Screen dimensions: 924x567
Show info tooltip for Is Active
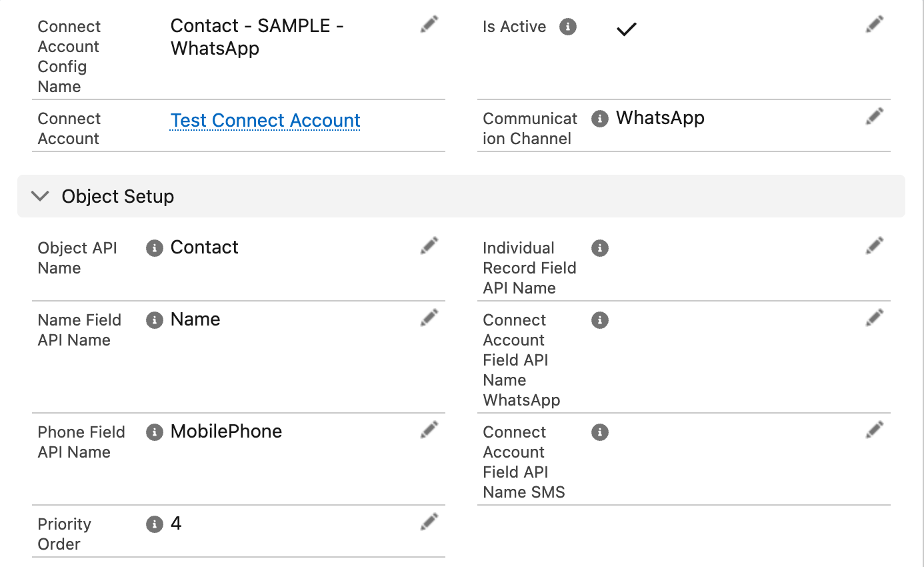click(x=568, y=27)
